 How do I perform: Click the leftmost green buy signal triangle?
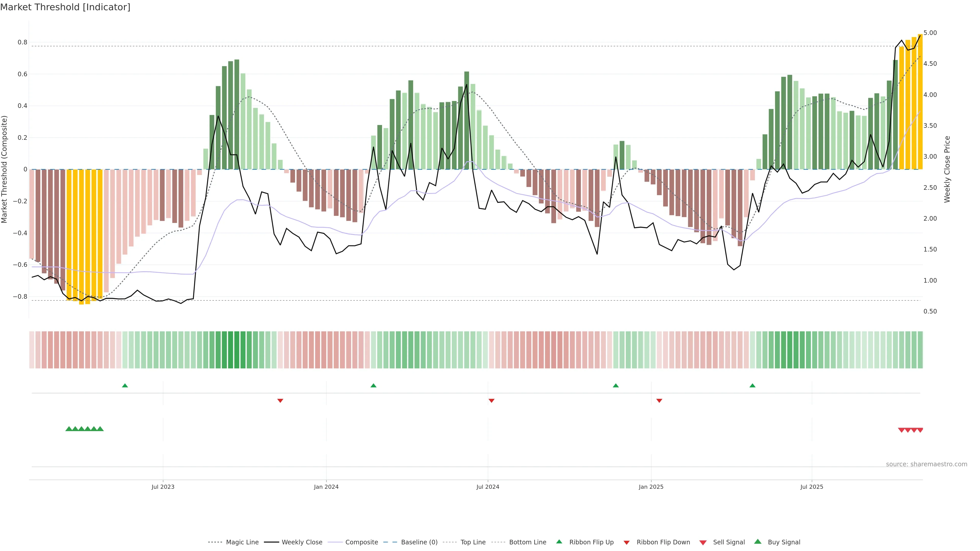[x=69, y=429]
